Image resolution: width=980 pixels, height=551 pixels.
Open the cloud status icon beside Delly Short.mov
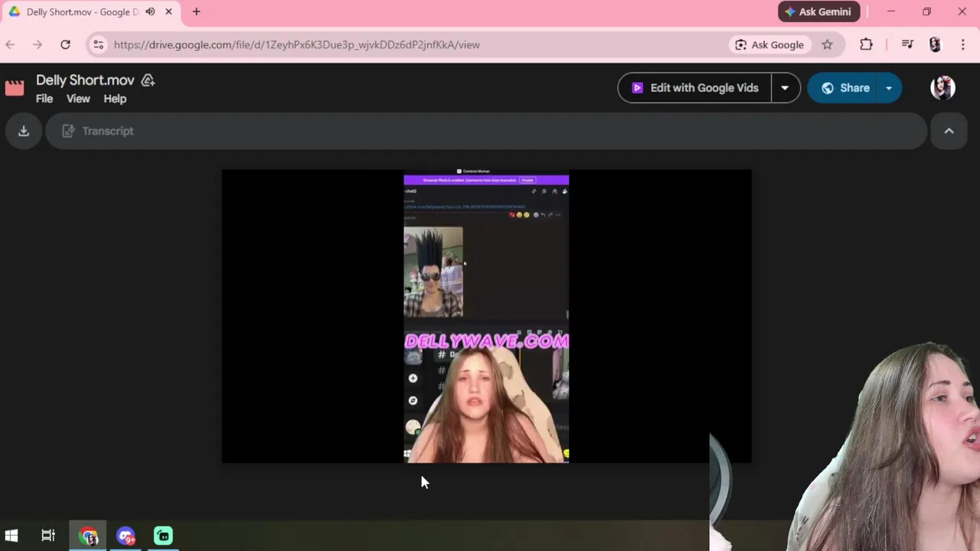coord(149,80)
